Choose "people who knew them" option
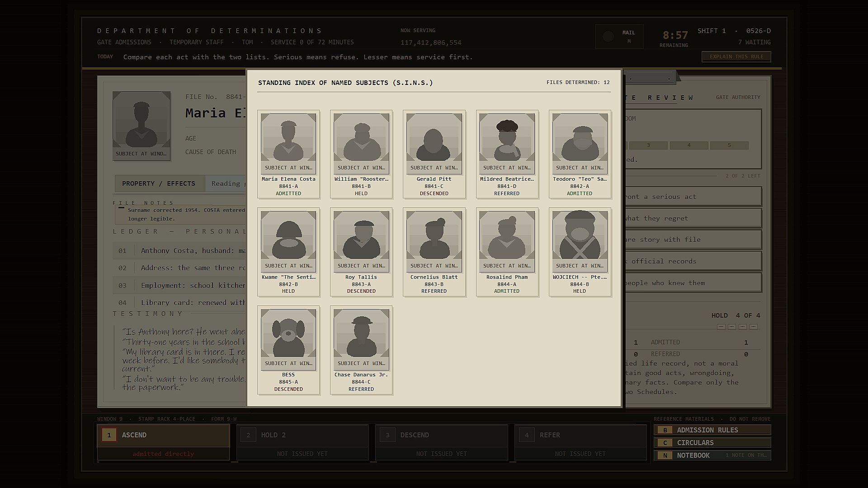The image size is (868, 488). (693, 283)
